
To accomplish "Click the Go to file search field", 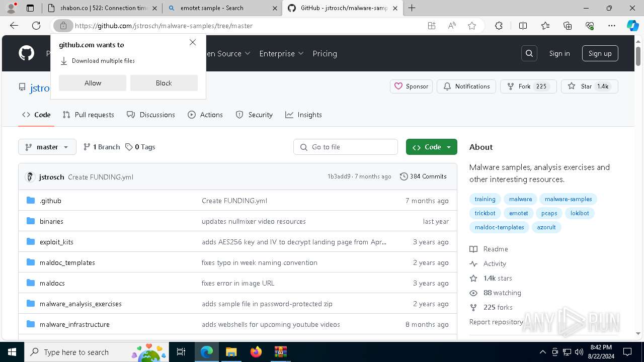I will [346, 147].
